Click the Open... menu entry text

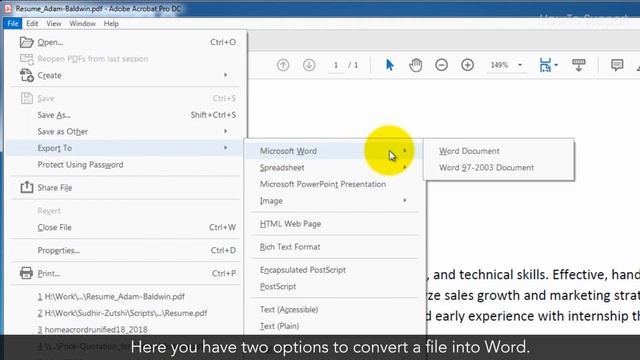pos(50,42)
